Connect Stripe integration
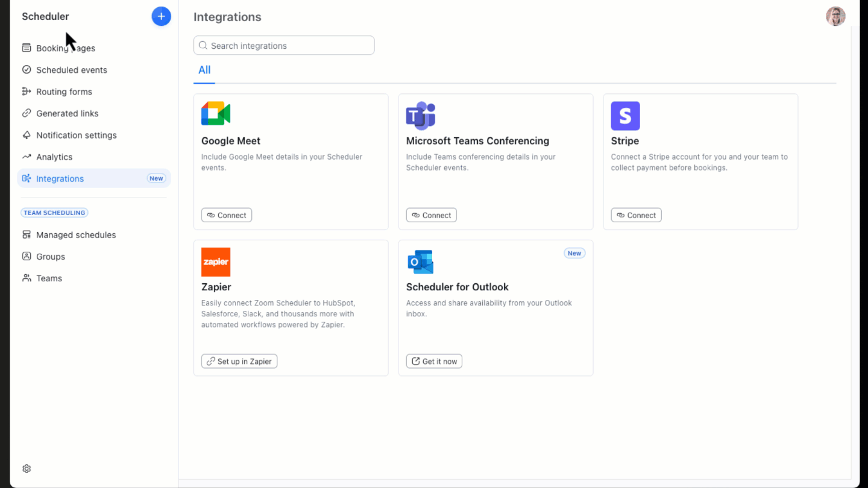Viewport: 868px width, 488px height. pyautogui.click(x=636, y=215)
